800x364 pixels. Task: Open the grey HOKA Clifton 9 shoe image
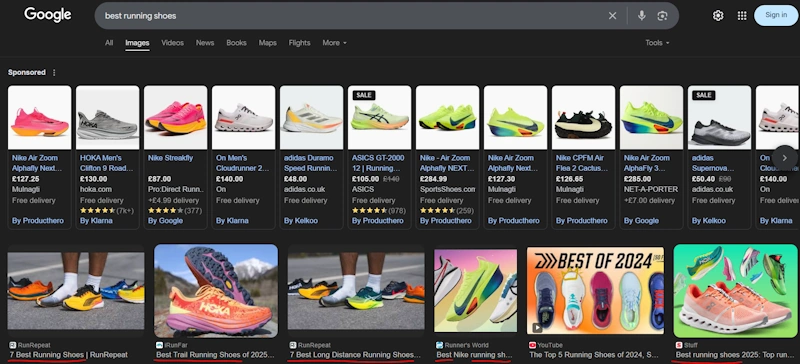click(108, 117)
